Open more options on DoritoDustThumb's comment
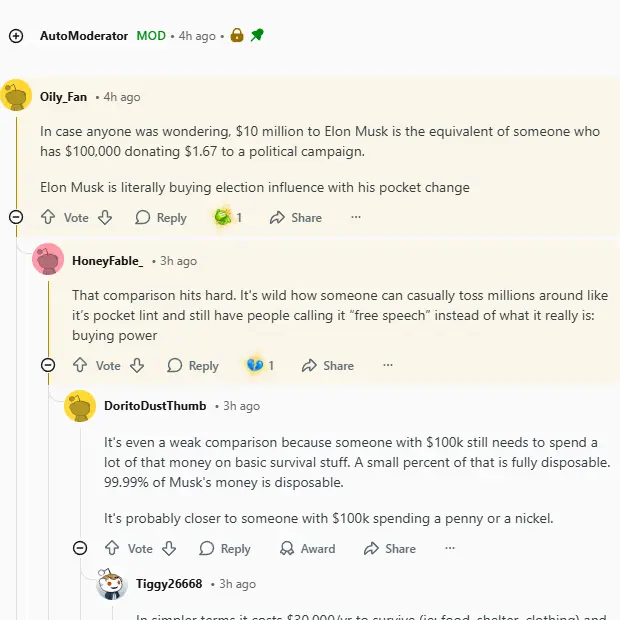This screenshot has width=620, height=620. (x=450, y=548)
